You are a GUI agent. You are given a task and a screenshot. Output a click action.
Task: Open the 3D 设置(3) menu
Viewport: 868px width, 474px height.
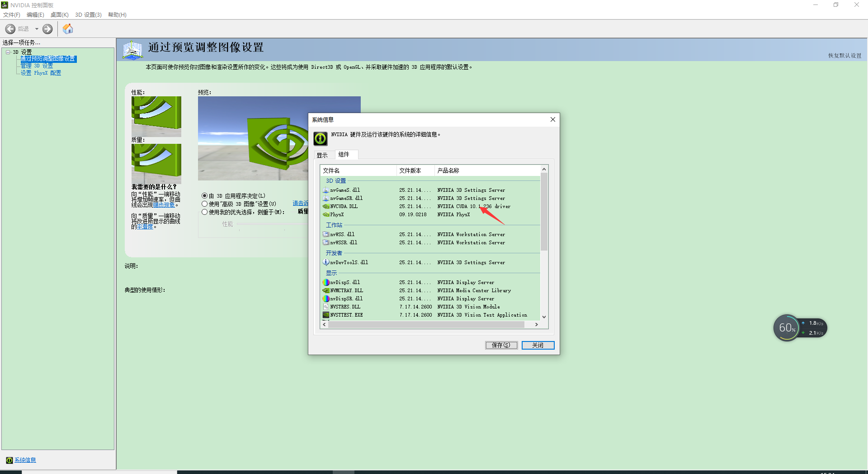[x=88, y=15]
